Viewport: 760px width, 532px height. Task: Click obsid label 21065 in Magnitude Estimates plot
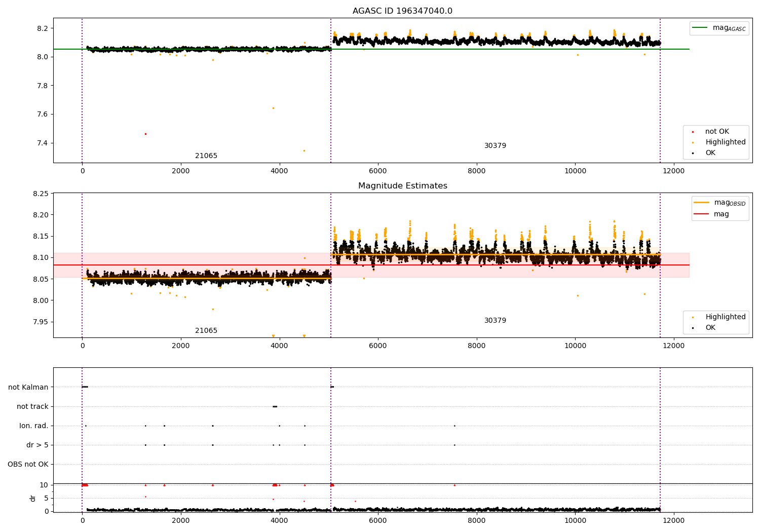coord(206,331)
